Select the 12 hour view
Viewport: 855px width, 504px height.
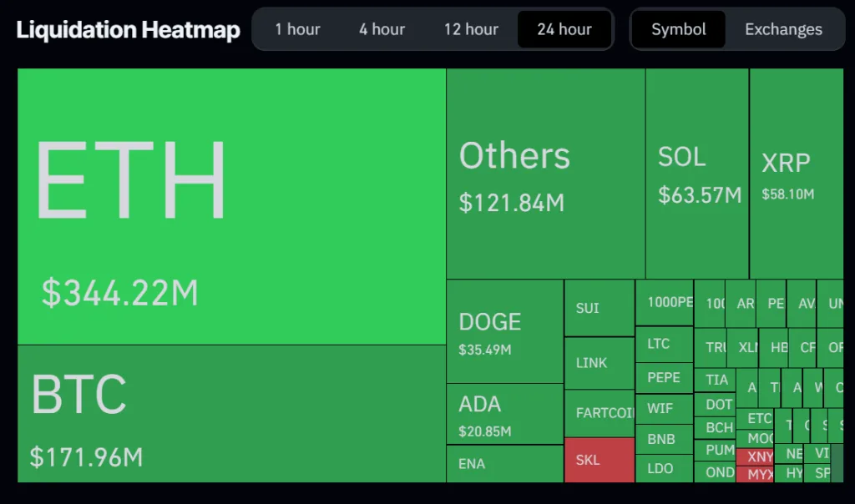tap(471, 29)
